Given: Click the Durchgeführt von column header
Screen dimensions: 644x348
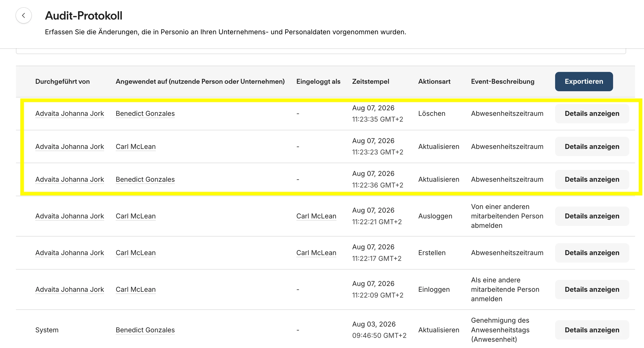Looking at the screenshot, I should point(63,81).
